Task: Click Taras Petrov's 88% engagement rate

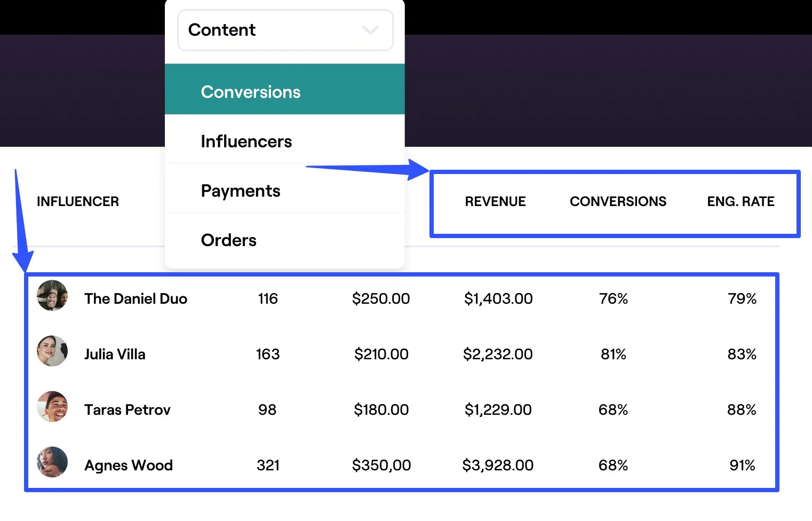Action: (x=742, y=409)
